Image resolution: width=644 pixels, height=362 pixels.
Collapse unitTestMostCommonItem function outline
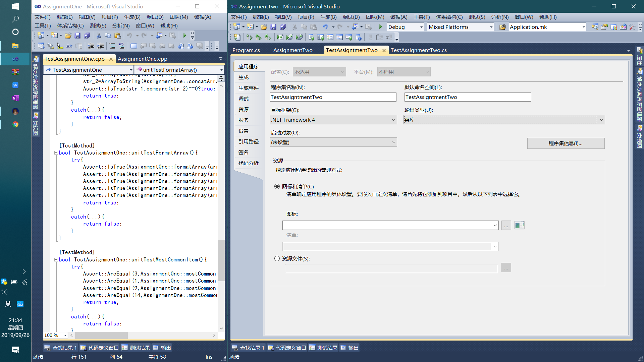pyautogui.click(x=56, y=260)
